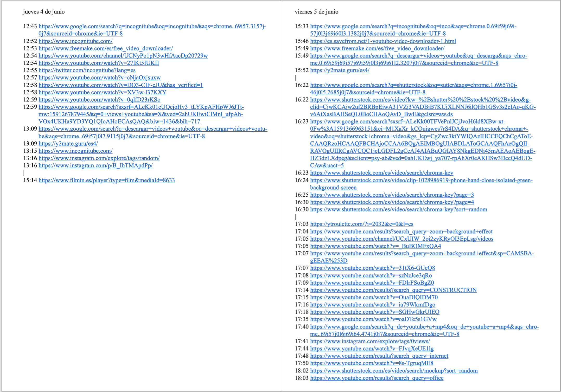Open YouTube watch link v=SGHwGkrUIEQ
561x392 pixels.
pyautogui.click(x=375, y=312)
